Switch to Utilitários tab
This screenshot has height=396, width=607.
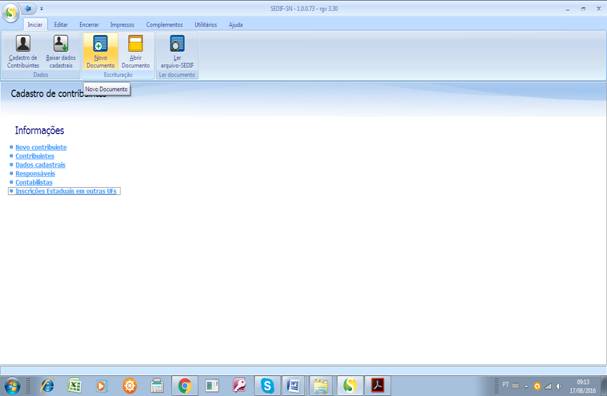point(206,24)
